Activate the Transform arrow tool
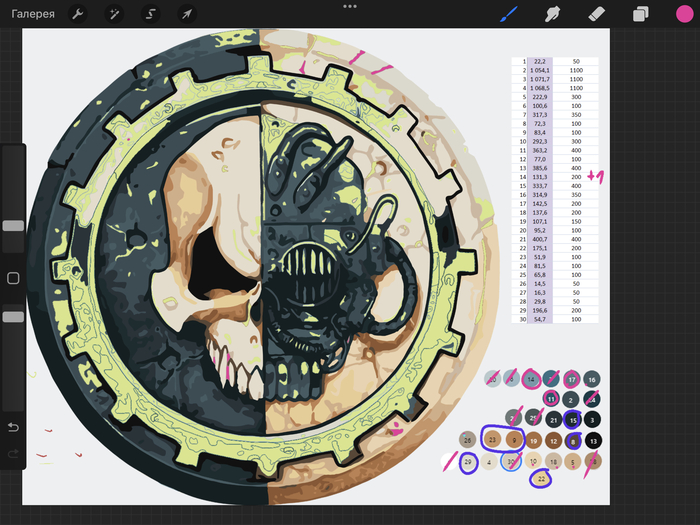 pyautogui.click(x=186, y=14)
